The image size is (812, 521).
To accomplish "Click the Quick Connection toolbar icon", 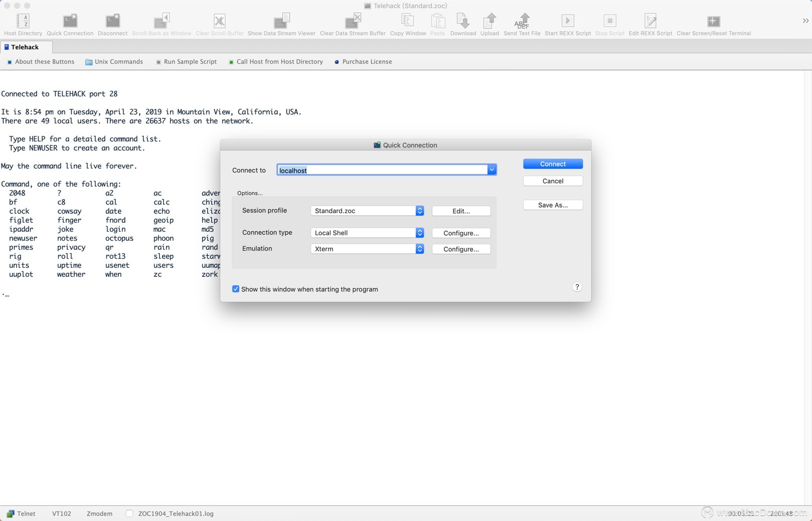I will pyautogui.click(x=70, y=21).
